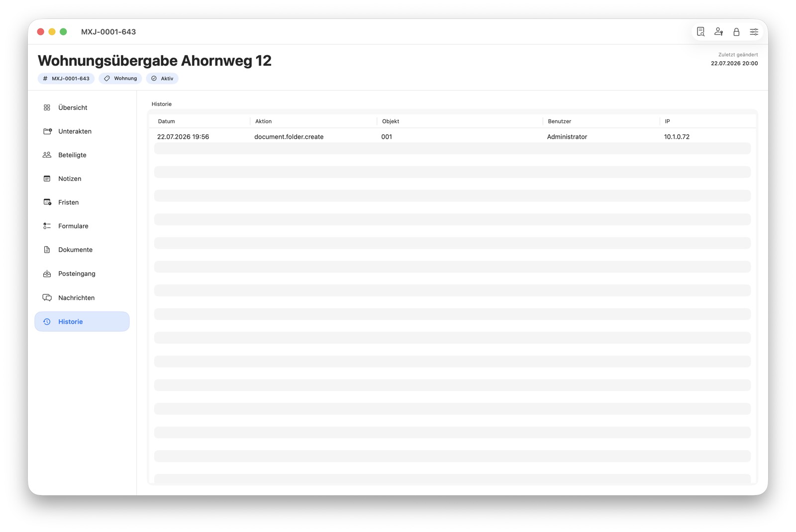This screenshot has width=796, height=532.
Task: Open the Übersicht section
Action: pyautogui.click(x=82, y=107)
